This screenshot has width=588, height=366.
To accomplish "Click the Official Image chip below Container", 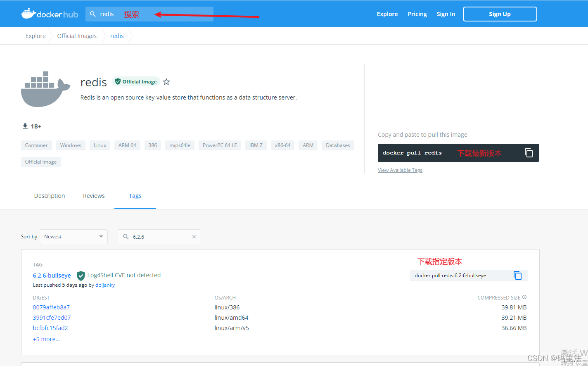I will click(x=41, y=162).
